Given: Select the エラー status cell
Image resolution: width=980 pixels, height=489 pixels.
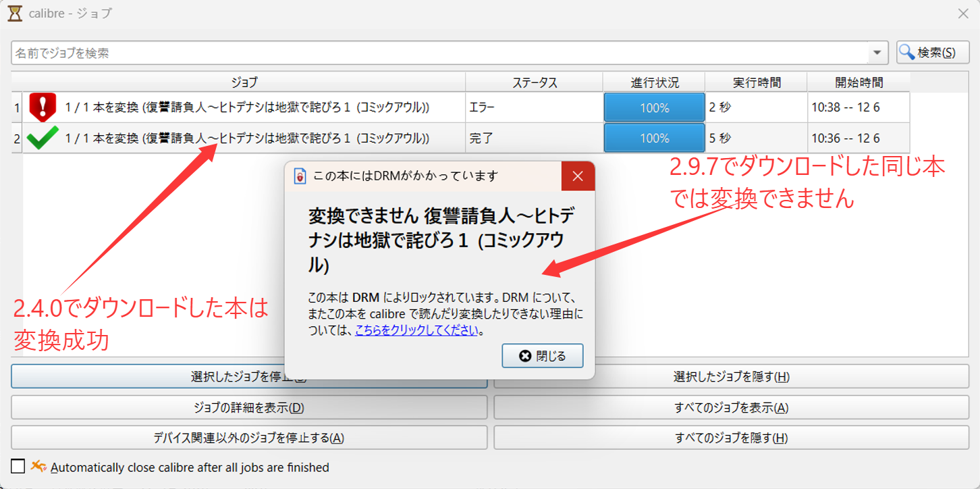Looking at the screenshot, I should tap(535, 107).
